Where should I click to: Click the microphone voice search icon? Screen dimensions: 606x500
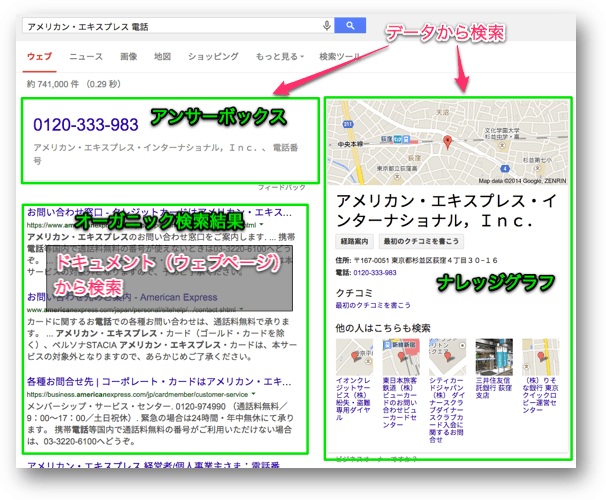[327, 26]
